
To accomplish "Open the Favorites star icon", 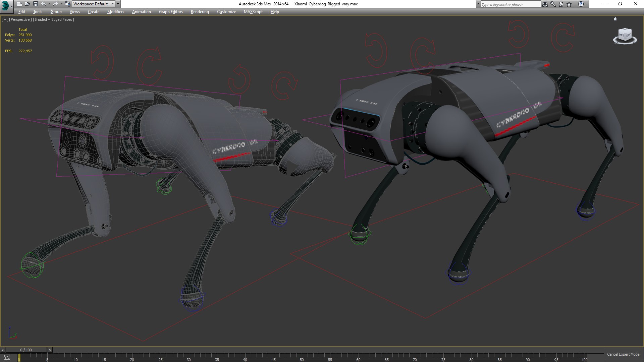I will [x=569, y=4].
